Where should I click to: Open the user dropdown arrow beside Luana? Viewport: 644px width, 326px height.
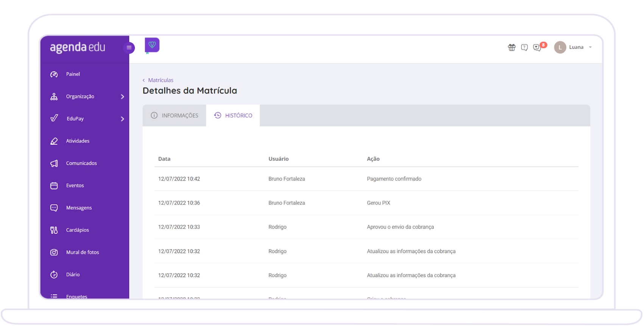click(x=590, y=47)
